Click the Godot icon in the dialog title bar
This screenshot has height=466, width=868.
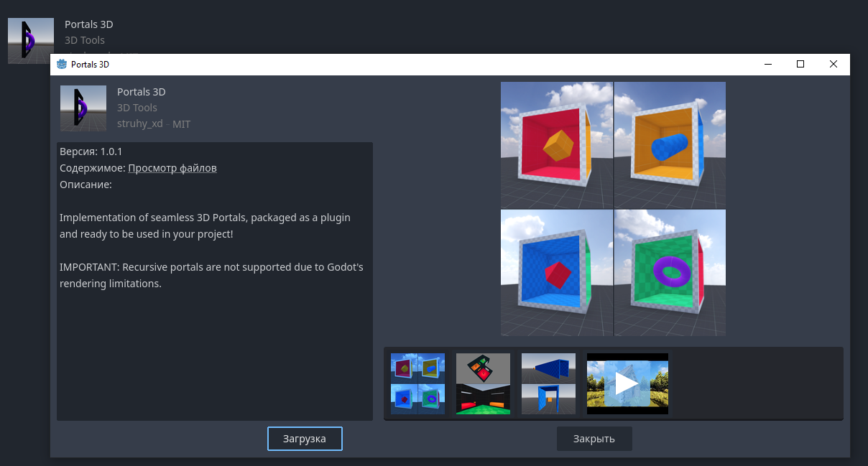coord(62,64)
